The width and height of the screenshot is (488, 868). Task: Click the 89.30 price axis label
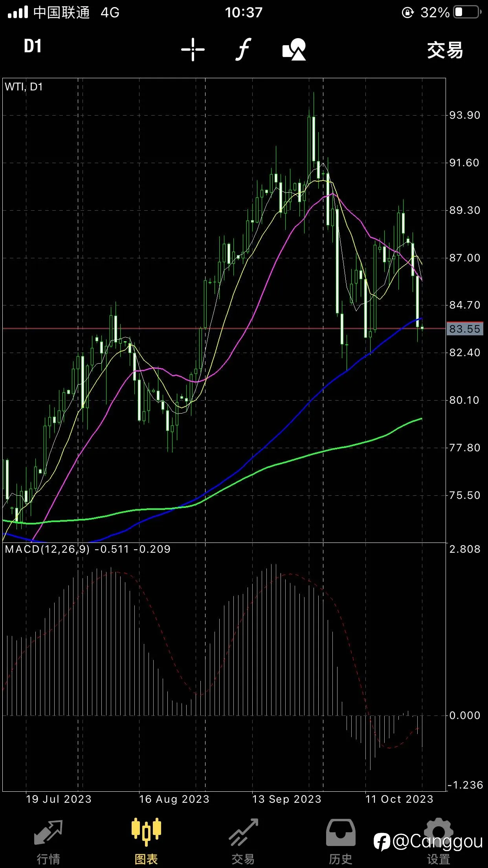pos(465,210)
